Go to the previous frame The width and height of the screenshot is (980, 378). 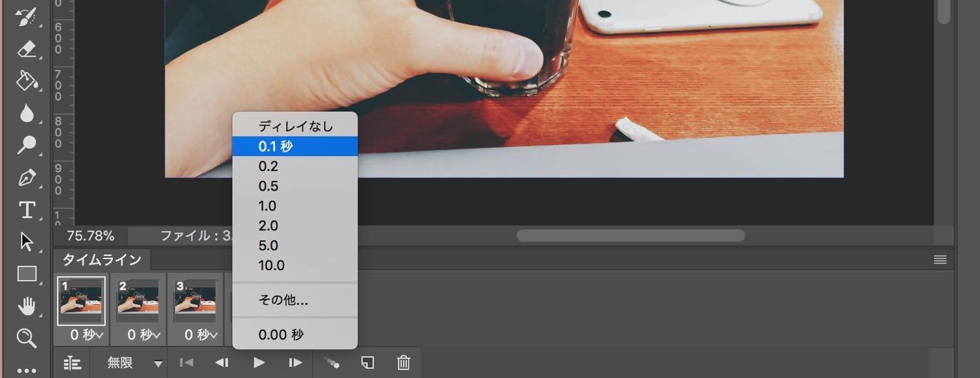tap(222, 363)
